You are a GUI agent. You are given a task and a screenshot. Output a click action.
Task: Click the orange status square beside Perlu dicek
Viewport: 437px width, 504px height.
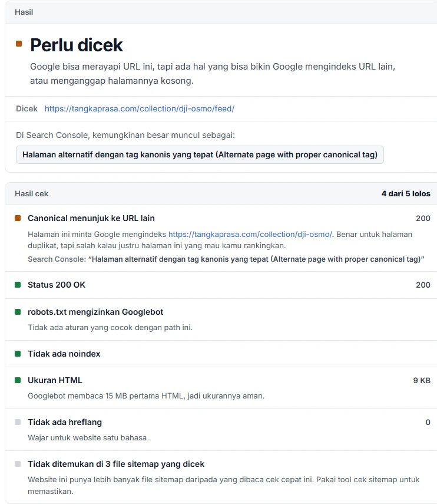click(x=19, y=44)
